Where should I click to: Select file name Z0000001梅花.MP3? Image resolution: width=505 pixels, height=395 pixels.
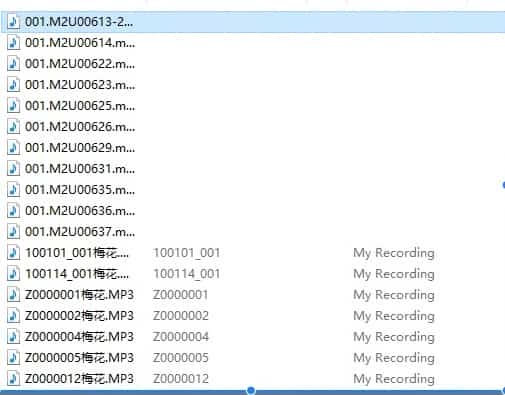pos(79,295)
